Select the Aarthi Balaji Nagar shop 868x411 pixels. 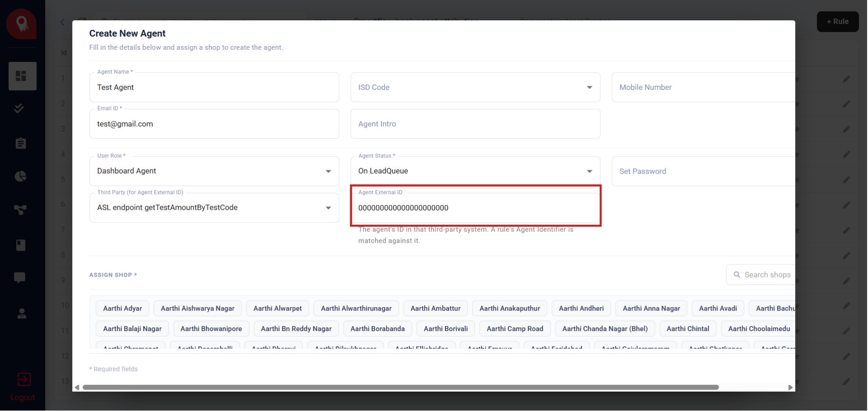[x=133, y=329]
